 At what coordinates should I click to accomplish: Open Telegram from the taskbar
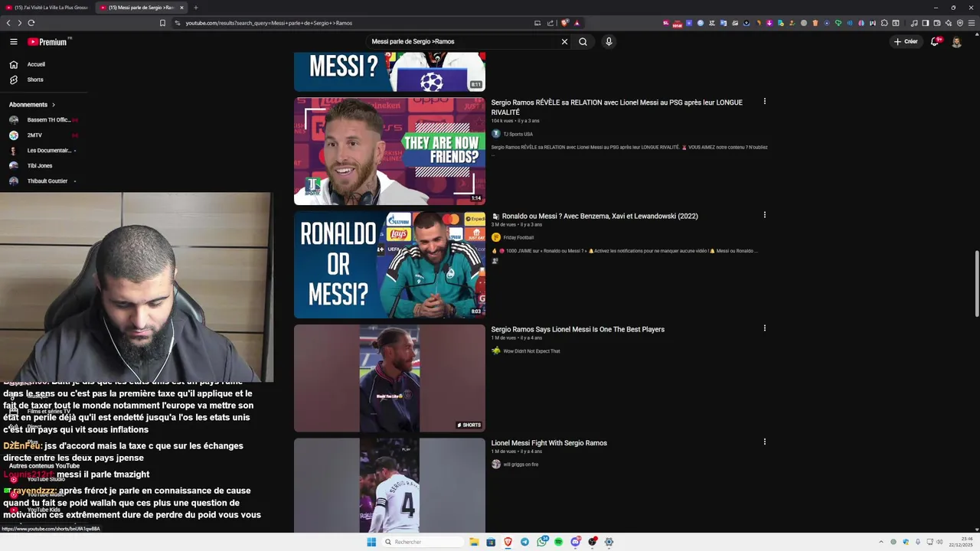524,542
